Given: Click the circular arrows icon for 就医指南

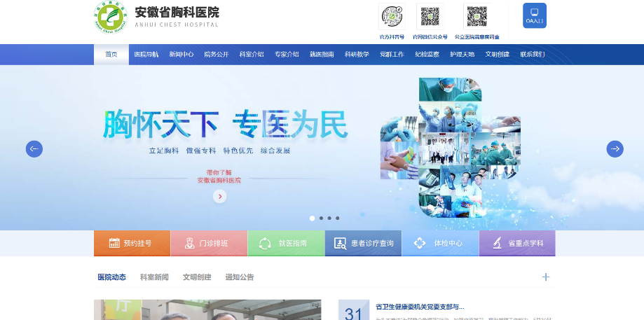Looking at the screenshot, I should (x=265, y=243).
